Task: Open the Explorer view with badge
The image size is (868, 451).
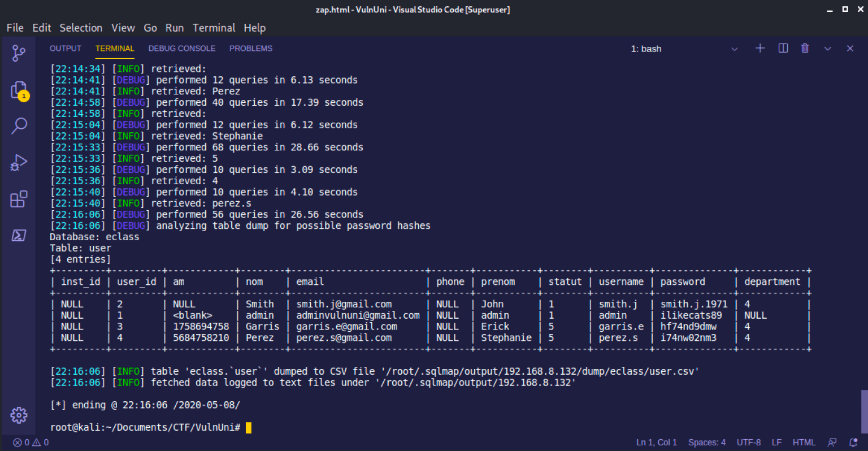Action: [x=19, y=90]
